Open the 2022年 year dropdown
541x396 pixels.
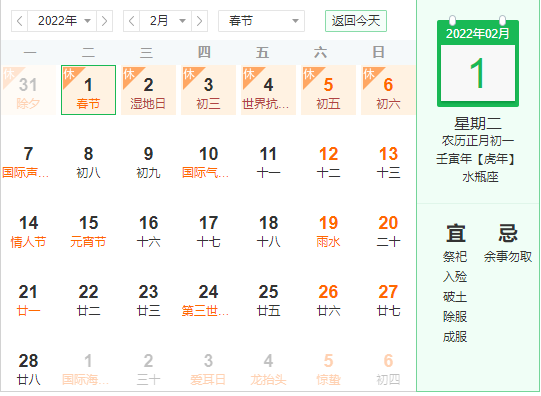coord(62,21)
